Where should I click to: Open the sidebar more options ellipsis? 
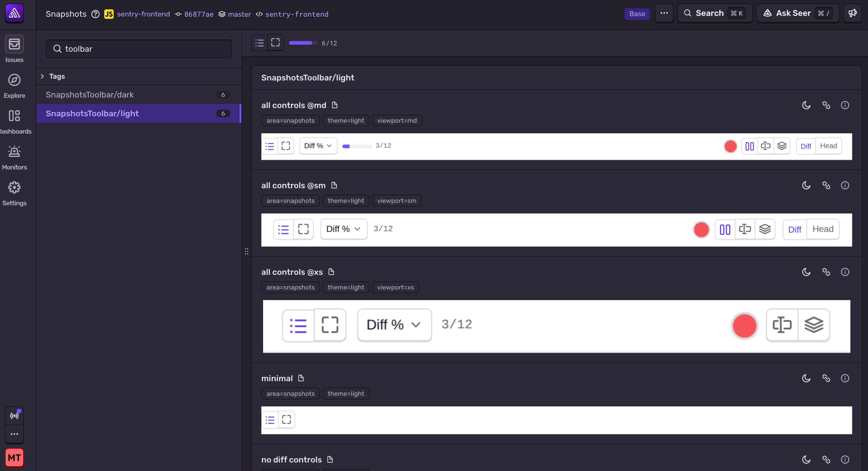pos(14,434)
